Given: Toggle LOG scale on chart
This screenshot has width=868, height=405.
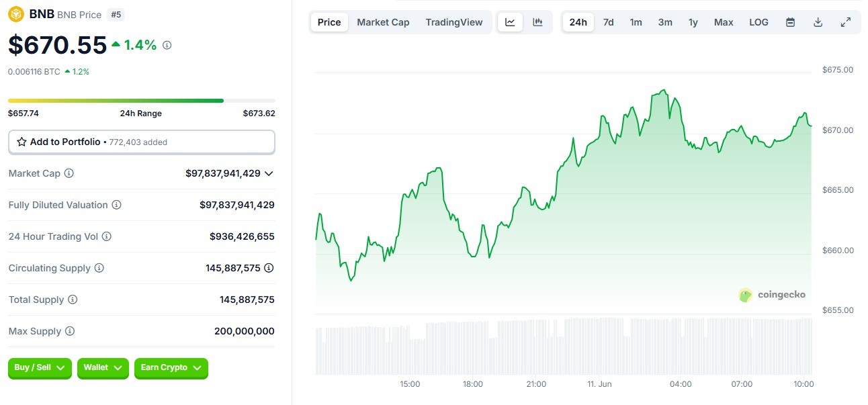Looking at the screenshot, I should (758, 22).
